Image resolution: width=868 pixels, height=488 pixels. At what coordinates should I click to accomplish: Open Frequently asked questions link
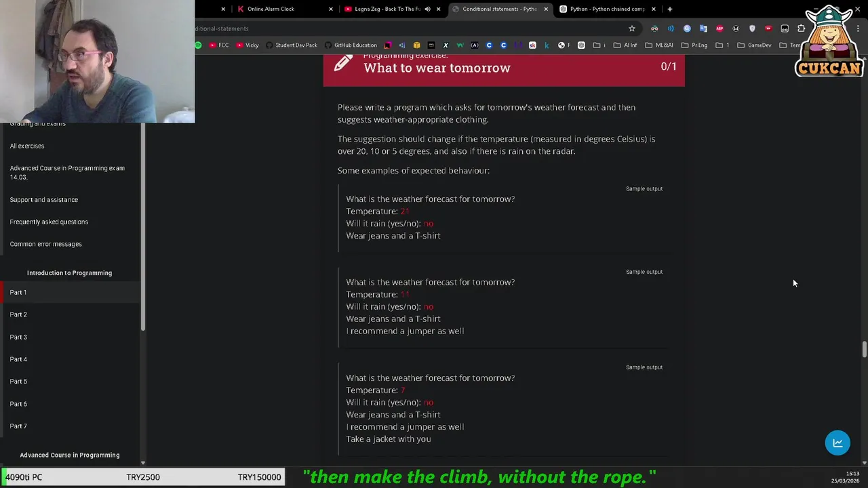click(49, 222)
